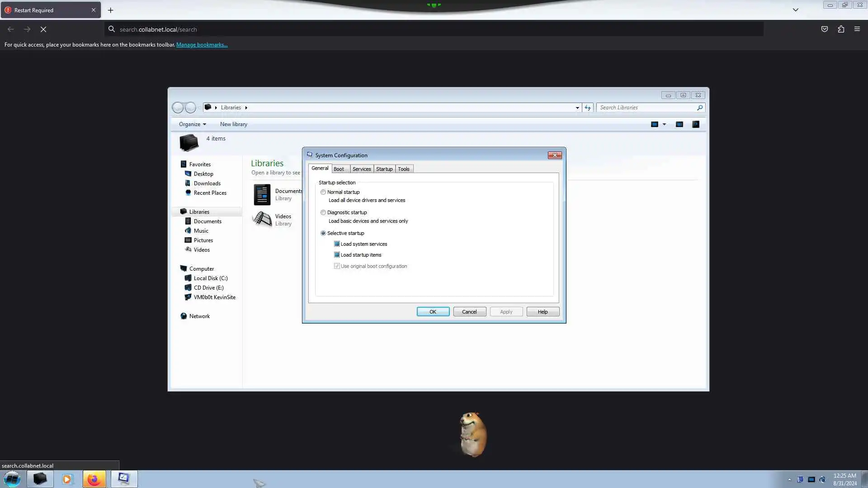868x488 pixels.
Task: Click the OK button in System Configuration
Action: click(x=433, y=312)
